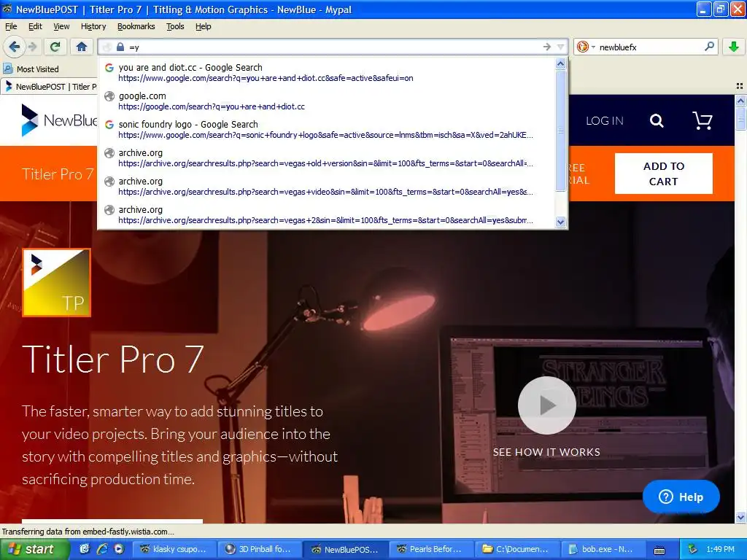747x560 pixels.
Task: Click the Titler Pro TP product icon
Action: 56,282
